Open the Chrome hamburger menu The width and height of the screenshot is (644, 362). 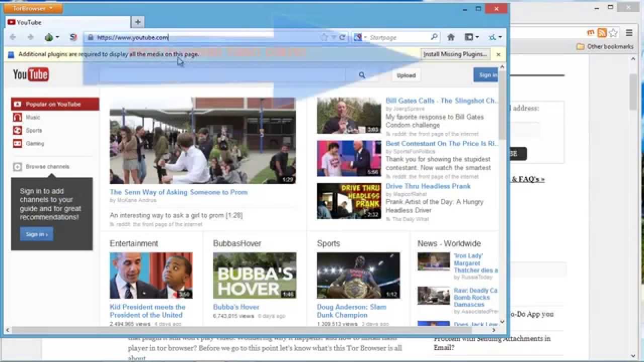[629, 33]
